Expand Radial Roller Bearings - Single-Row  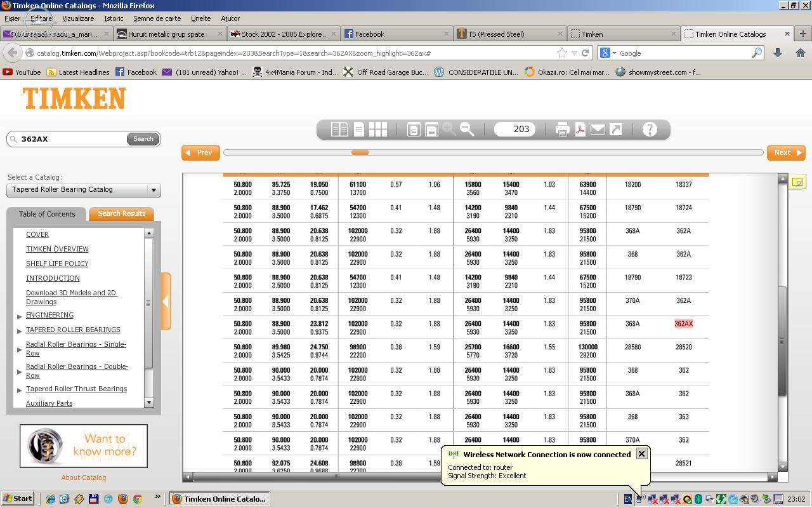coord(20,349)
